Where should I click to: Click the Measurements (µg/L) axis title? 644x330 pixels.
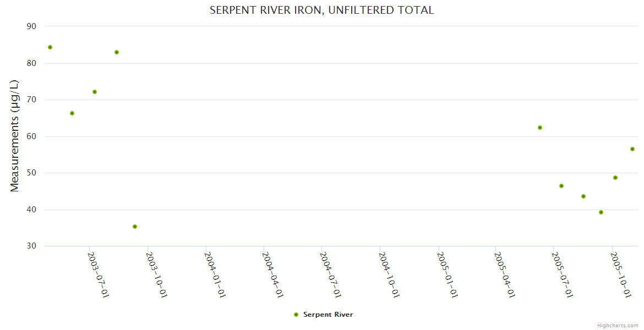click(15, 135)
